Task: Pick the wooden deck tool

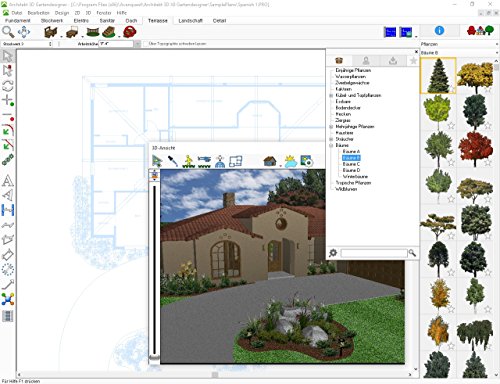Action: pos(51,32)
